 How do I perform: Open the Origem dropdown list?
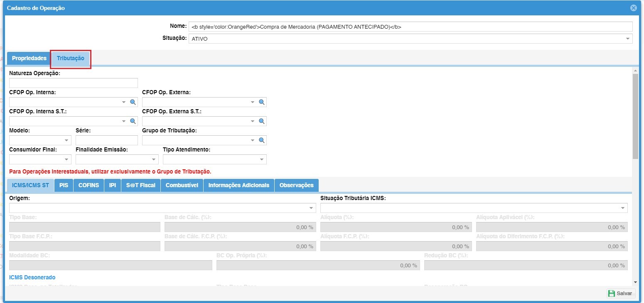click(311, 208)
